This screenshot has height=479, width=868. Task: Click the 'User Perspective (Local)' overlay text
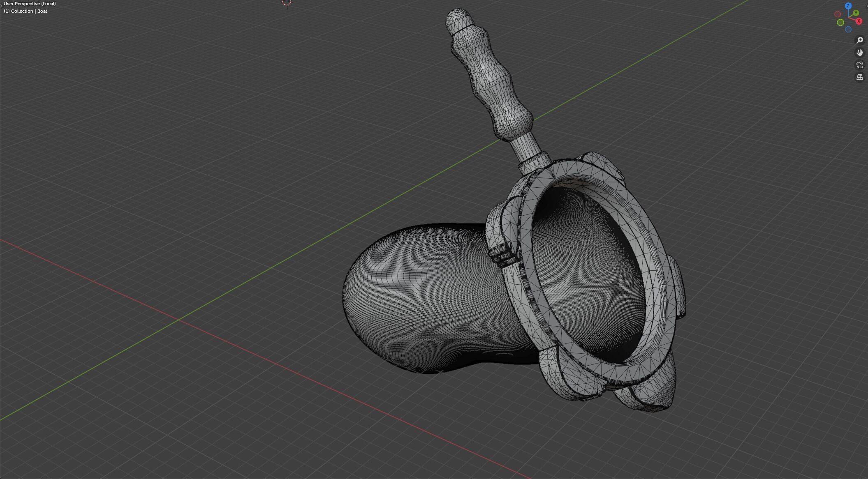pos(30,4)
